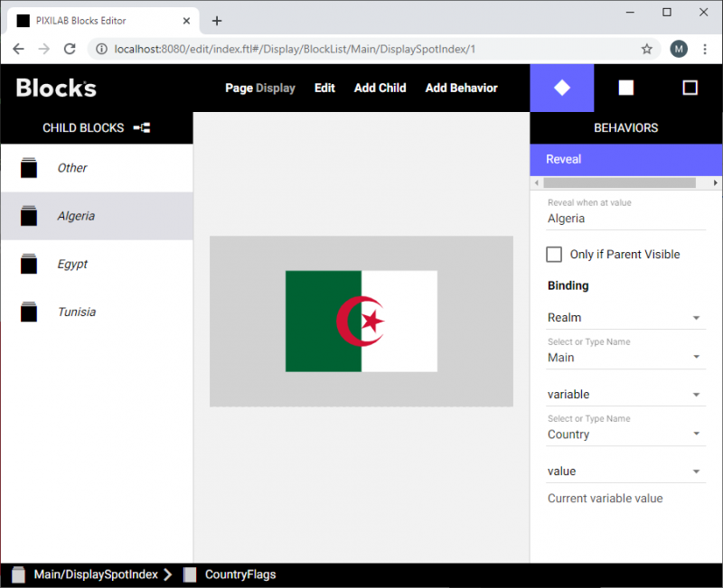Click the horizontal scrollbar in the Behaviors panel

pyautogui.click(x=619, y=183)
